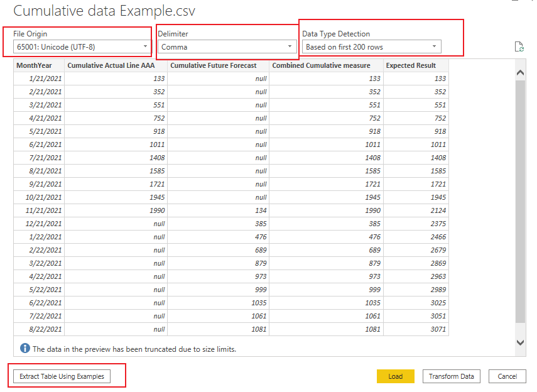The image size is (537, 392).
Task: Click Cumulative Future Forecast column header
Action: click(x=218, y=65)
